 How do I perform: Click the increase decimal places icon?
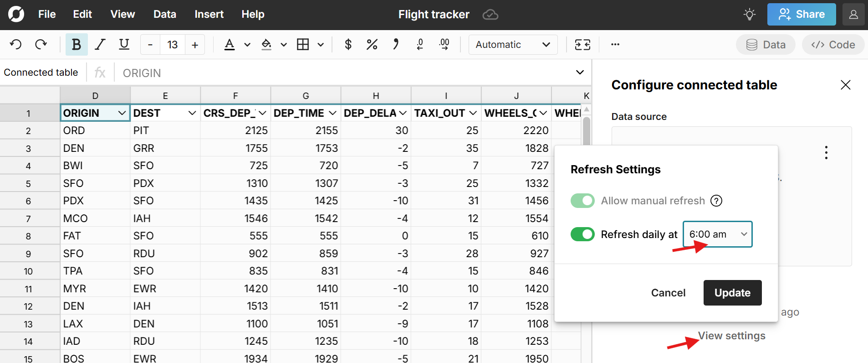point(444,45)
